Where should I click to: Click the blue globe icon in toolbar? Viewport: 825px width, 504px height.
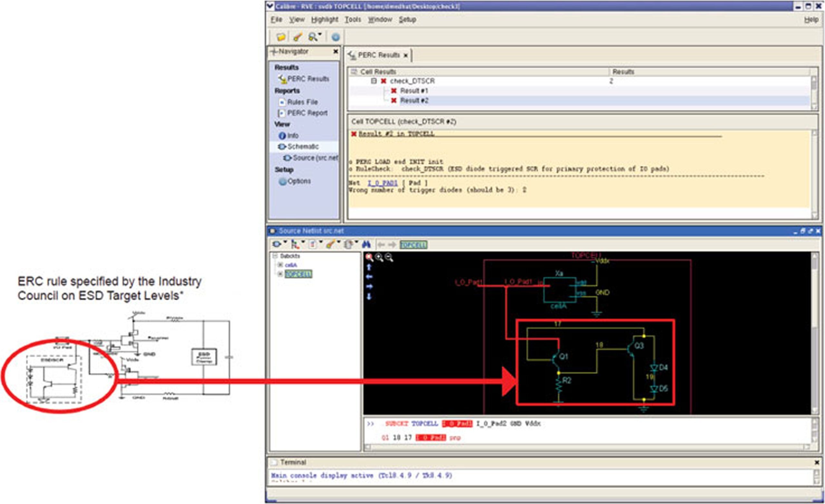tap(335, 37)
